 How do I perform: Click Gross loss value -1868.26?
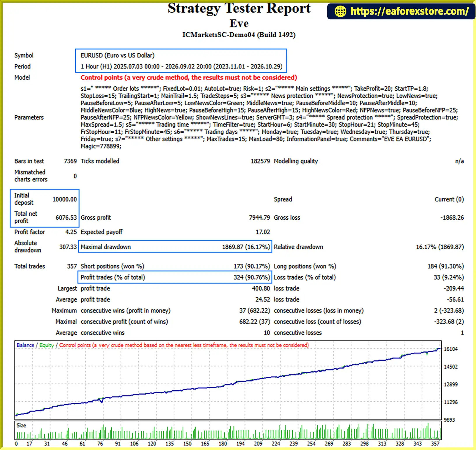point(452,218)
